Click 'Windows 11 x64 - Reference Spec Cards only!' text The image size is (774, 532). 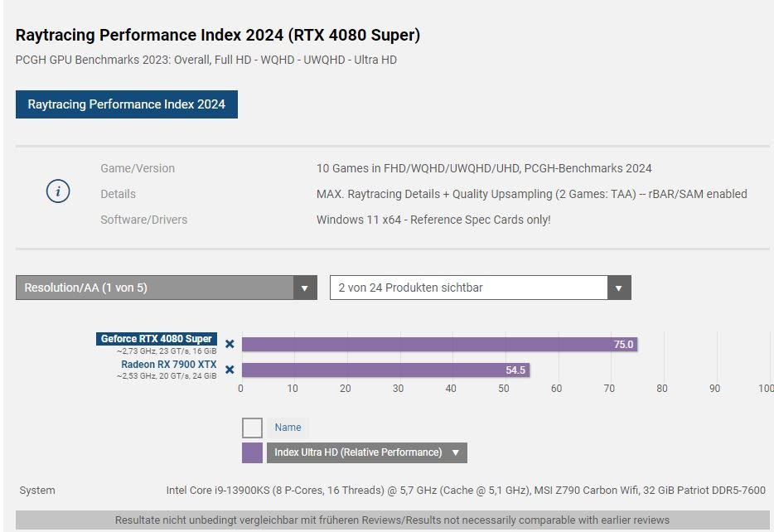tap(433, 220)
